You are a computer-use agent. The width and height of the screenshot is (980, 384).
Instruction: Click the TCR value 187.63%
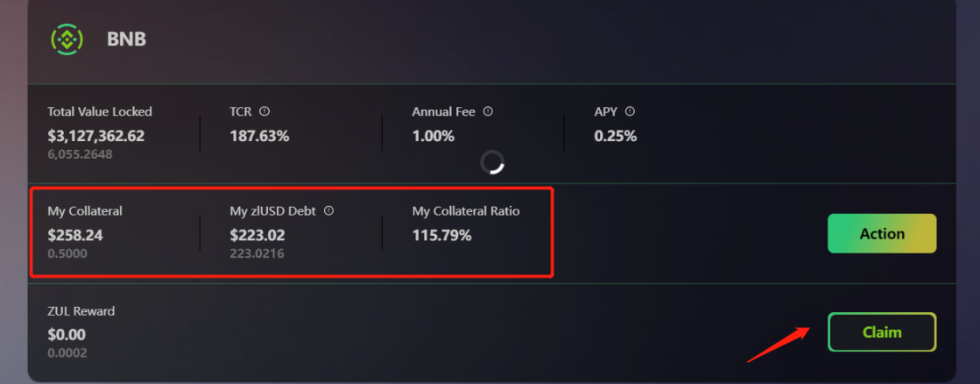[259, 136]
